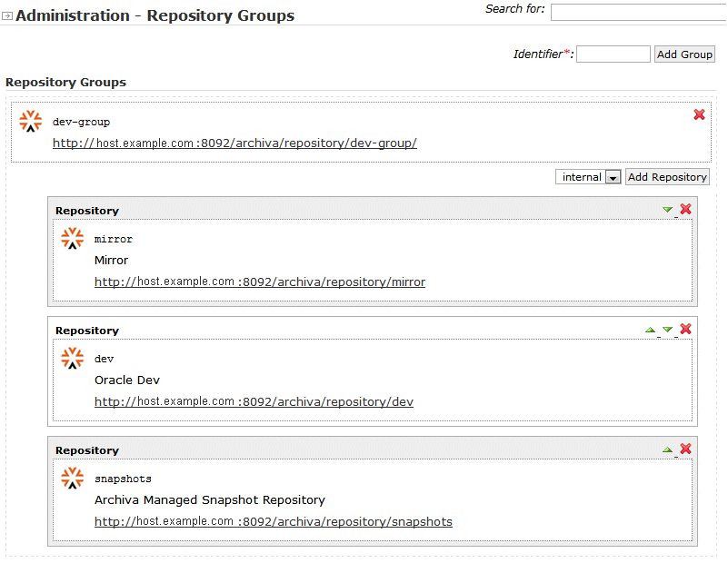Select the dev-group identifier text

click(x=81, y=122)
